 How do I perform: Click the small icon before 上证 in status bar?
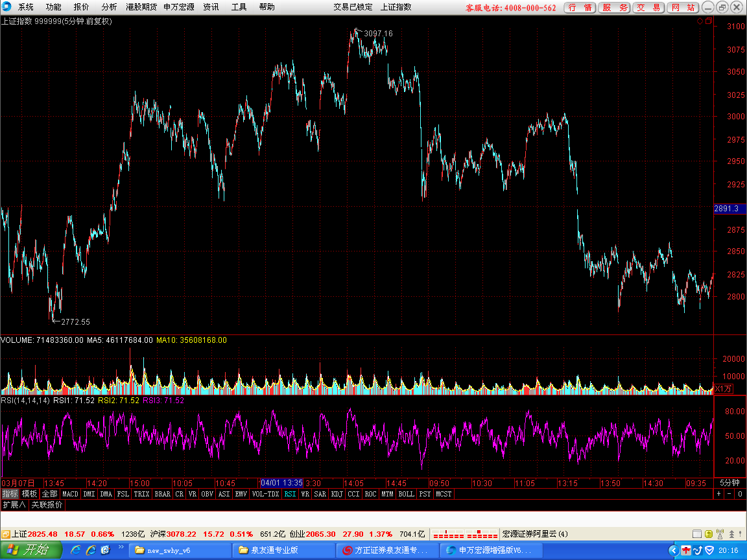pyautogui.click(x=6, y=534)
